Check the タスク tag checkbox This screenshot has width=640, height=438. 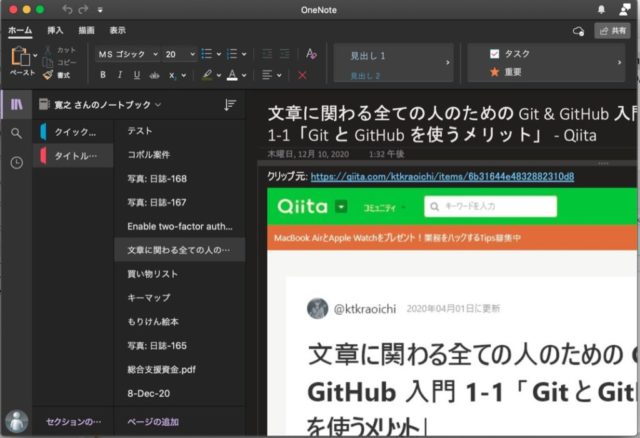494,54
